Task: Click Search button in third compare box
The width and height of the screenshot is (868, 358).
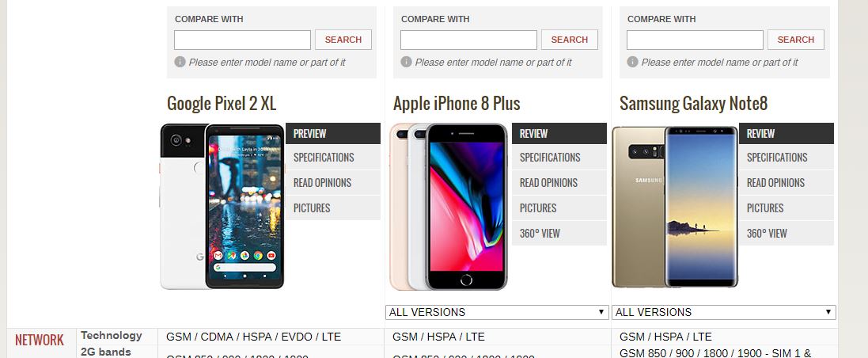Action: [x=795, y=40]
